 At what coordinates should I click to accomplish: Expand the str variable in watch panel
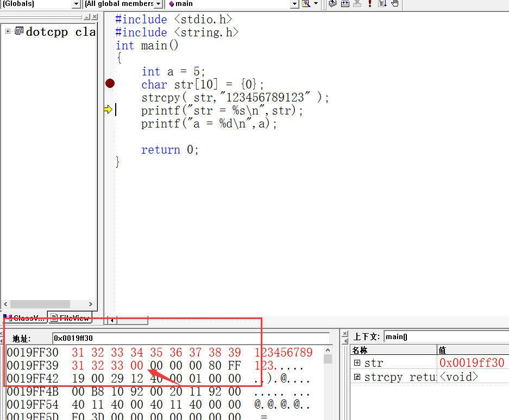click(357, 362)
